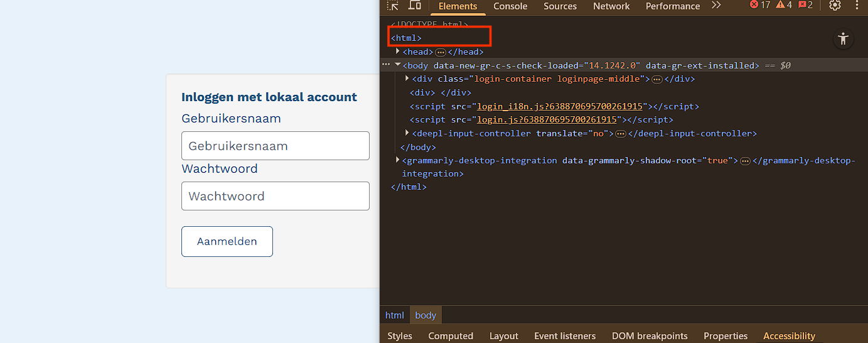This screenshot has height=343, width=868.
Task: Open login_i18n.js script link
Action: (560, 106)
